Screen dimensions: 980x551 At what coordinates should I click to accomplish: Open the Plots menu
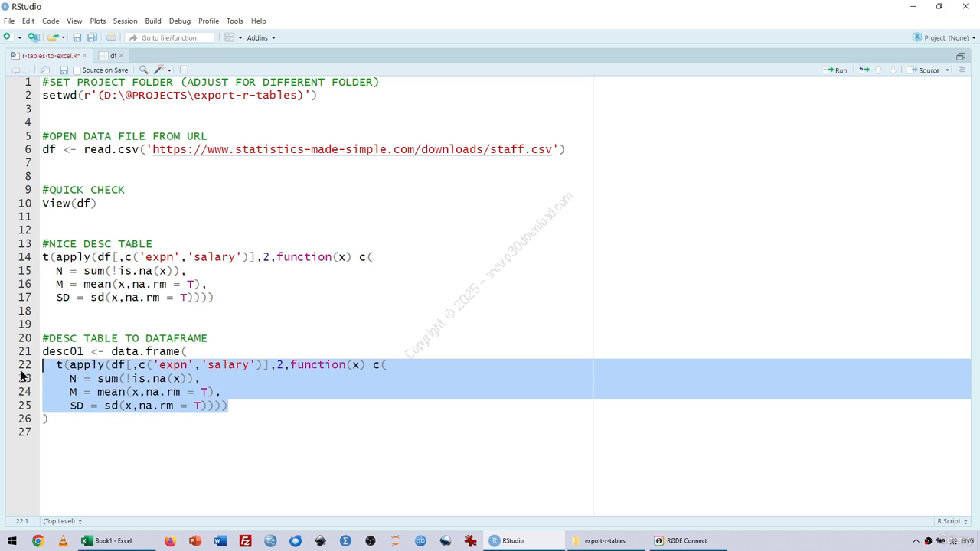[x=98, y=21]
